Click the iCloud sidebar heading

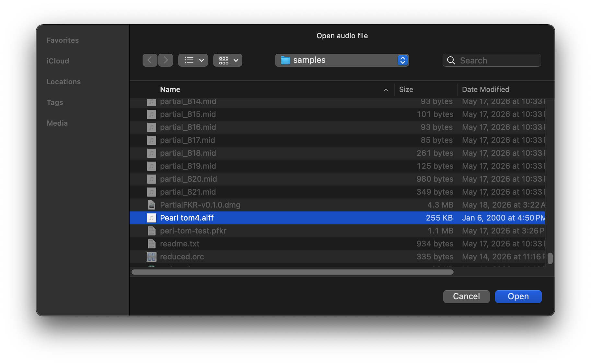pos(58,61)
